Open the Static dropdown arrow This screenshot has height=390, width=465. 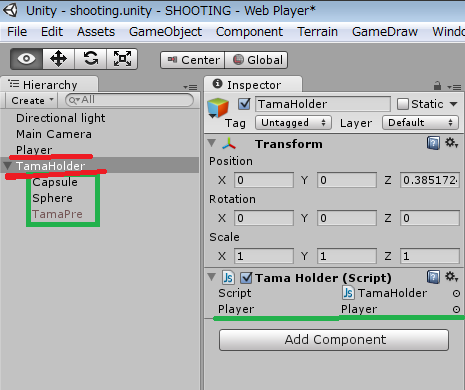pyautogui.click(x=453, y=104)
